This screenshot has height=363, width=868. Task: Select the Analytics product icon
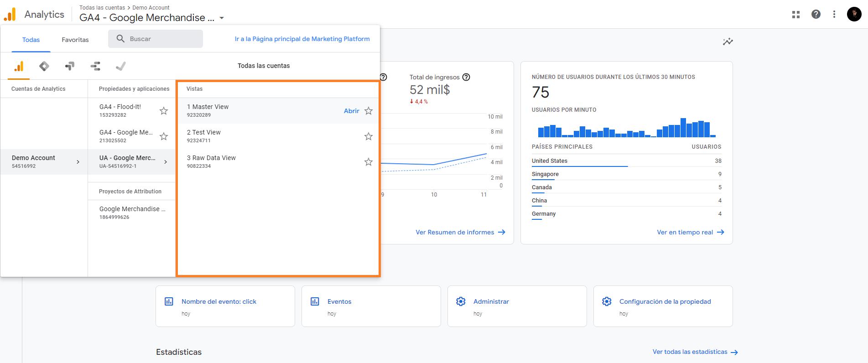point(19,67)
